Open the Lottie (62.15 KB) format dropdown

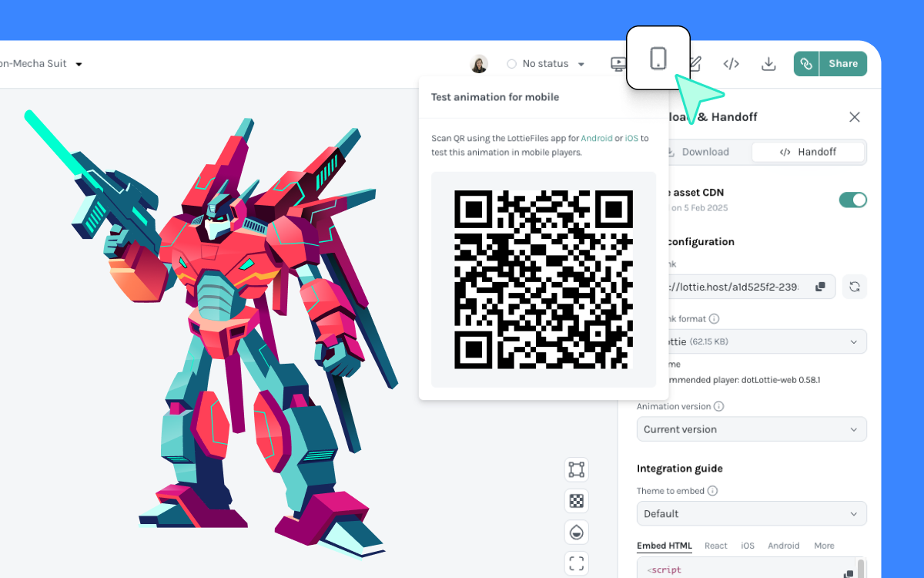pyautogui.click(x=752, y=341)
